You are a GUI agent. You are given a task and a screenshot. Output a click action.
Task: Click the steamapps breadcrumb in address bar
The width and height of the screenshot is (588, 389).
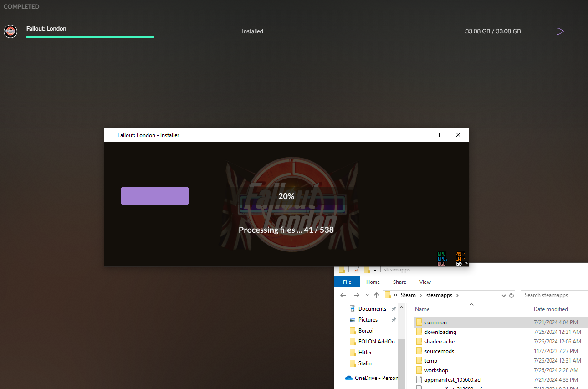439,295
